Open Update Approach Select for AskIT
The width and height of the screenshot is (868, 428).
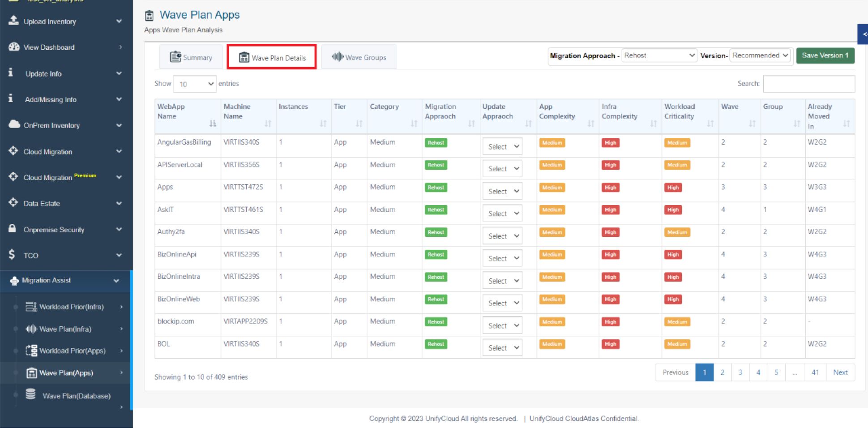(x=502, y=214)
